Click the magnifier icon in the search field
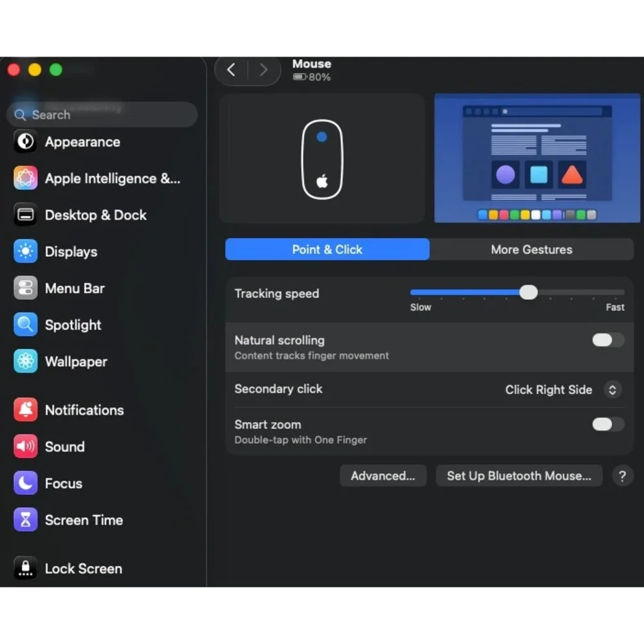The image size is (644, 644). [20, 115]
